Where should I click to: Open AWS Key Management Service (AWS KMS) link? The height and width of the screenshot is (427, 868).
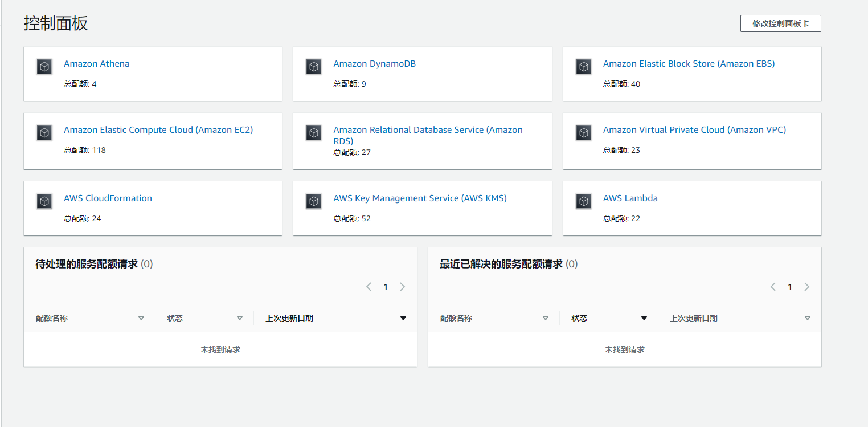point(420,198)
